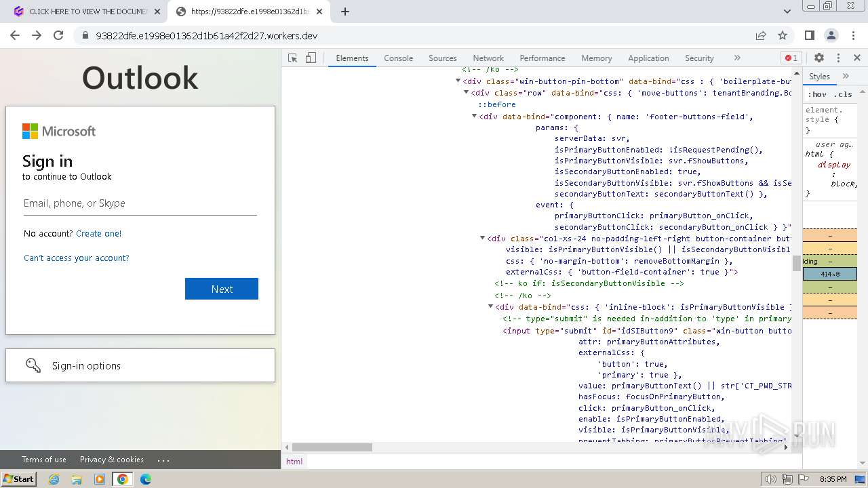Click the browser forward arrow

37,35
